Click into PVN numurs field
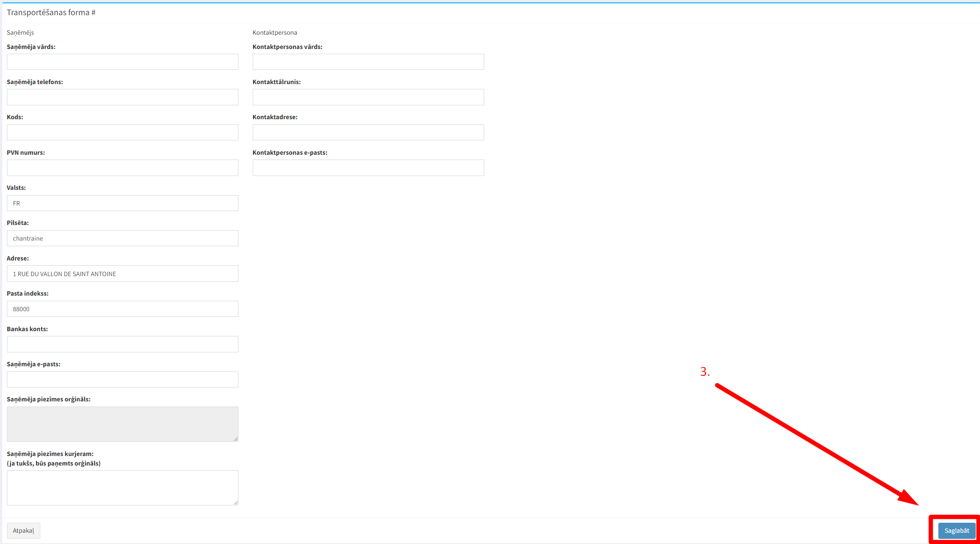This screenshot has height=544, width=980. (x=122, y=168)
